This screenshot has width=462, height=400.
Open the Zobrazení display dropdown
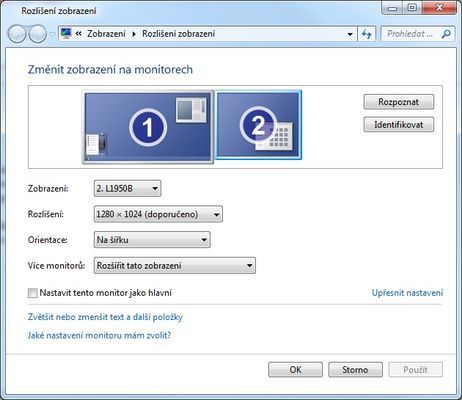(x=128, y=189)
